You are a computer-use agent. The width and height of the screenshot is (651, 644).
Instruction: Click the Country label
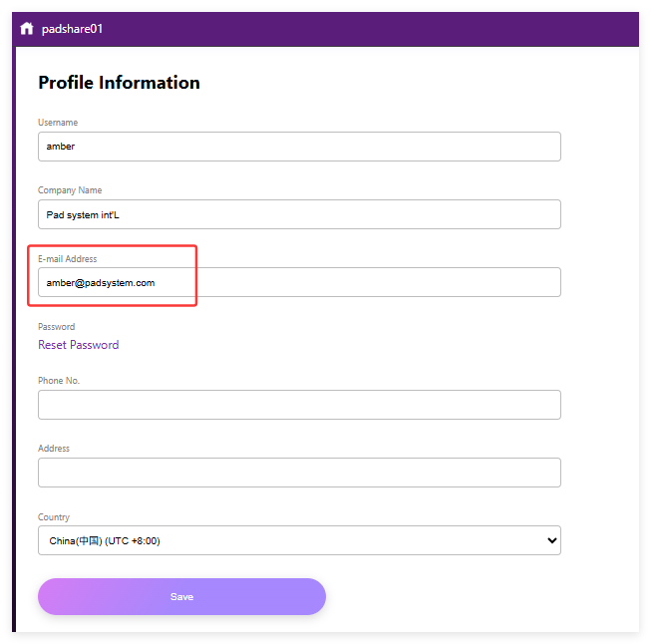point(54,517)
